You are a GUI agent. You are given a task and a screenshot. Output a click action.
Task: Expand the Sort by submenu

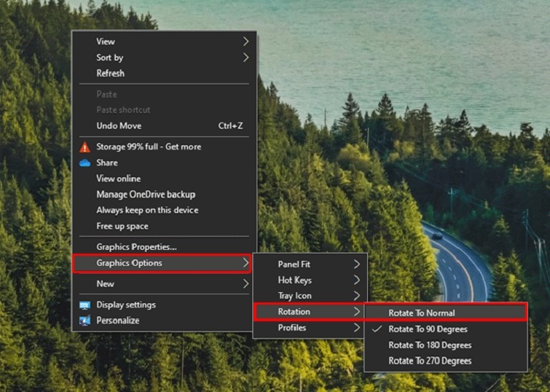[x=245, y=58]
